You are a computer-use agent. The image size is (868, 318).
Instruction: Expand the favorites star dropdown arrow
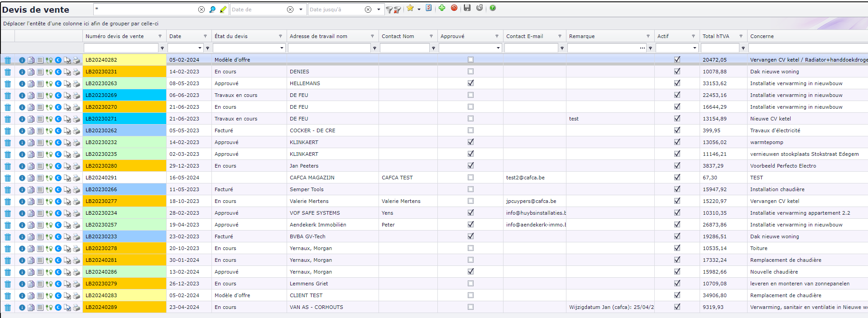pos(419,9)
